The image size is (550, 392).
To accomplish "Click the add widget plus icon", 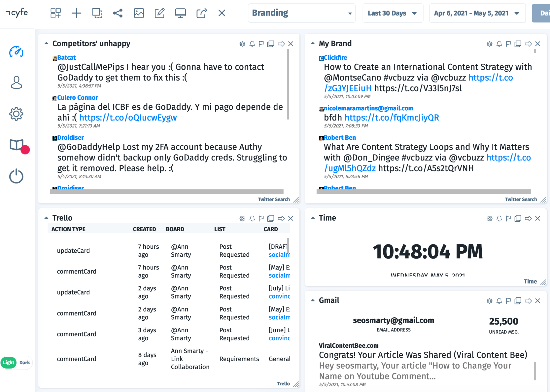I will [x=76, y=13].
